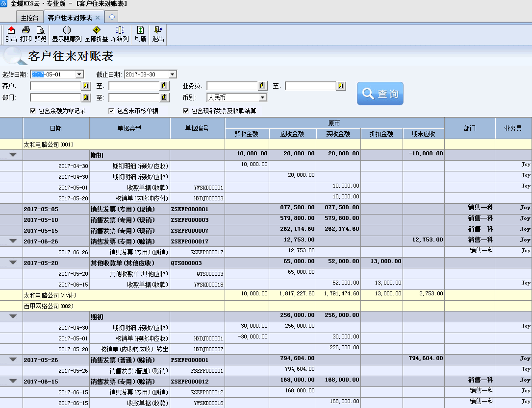Click the starting 客户 input field
The height and width of the screenshot is (408, 532).
(x=55, y=86)
